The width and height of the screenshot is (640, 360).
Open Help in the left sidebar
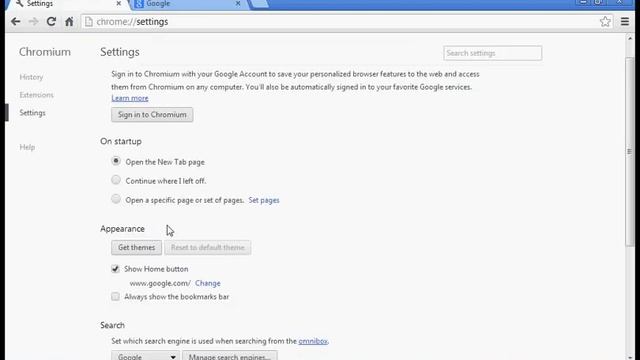(27, 147)
